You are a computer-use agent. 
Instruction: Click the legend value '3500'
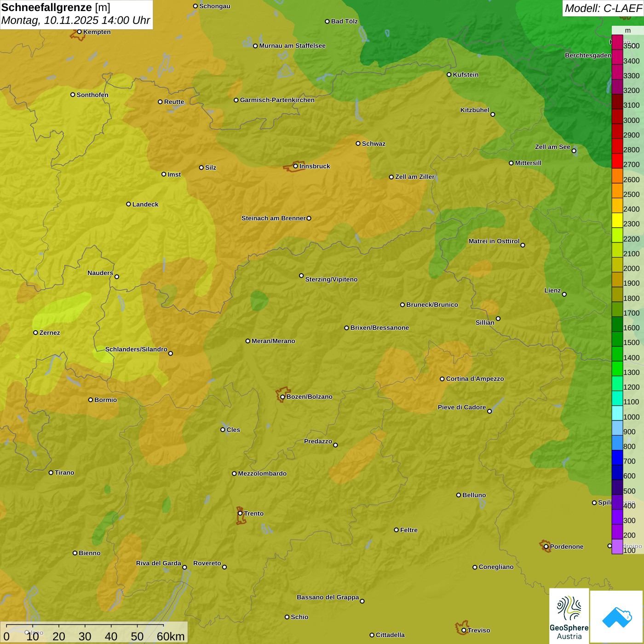click(x=632, y=46)
